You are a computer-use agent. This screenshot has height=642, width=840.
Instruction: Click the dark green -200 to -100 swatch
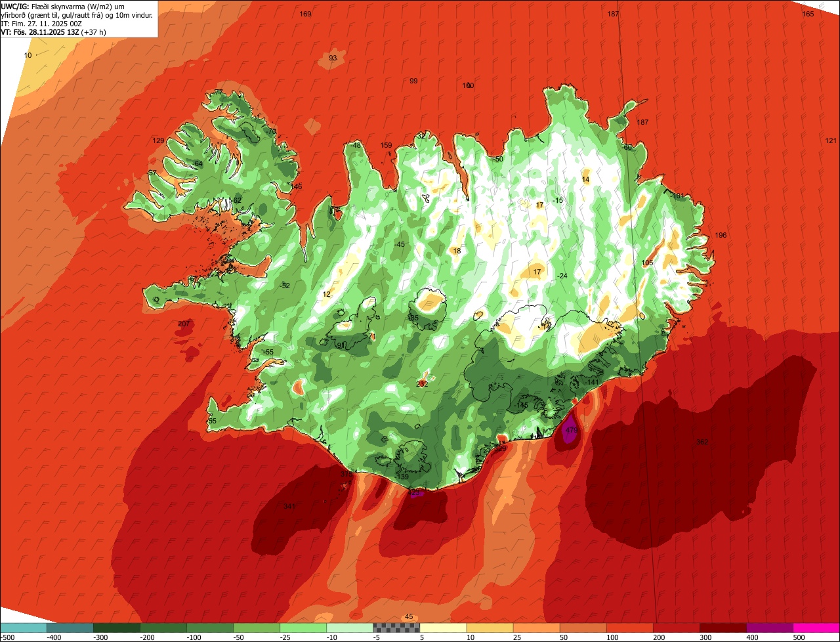[163, 628]
